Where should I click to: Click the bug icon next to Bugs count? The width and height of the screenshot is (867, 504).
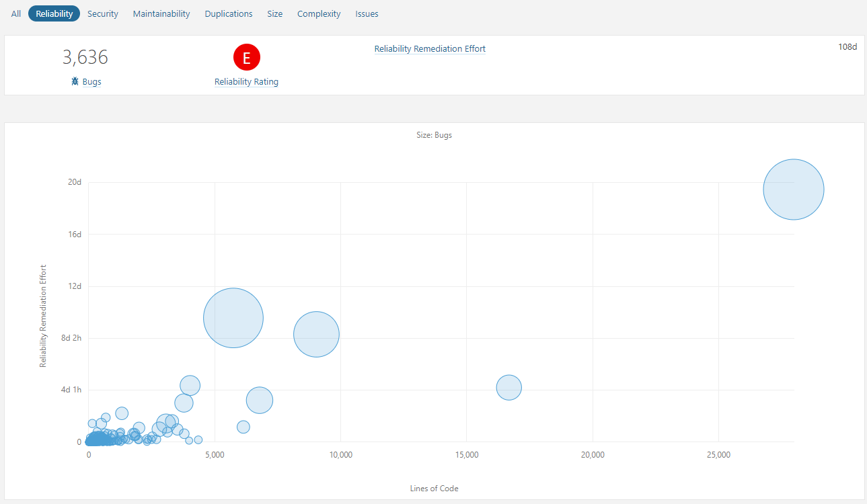tap(74, 81)
